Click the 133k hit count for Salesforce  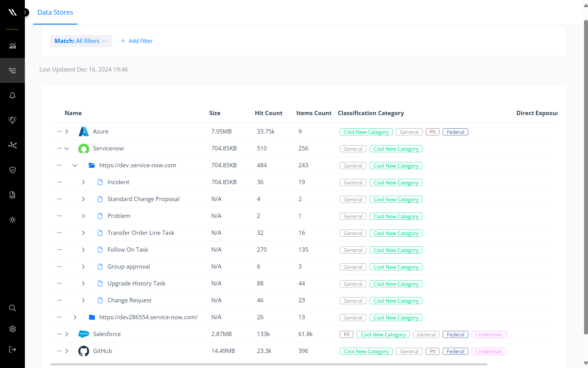tap(263, 334)
